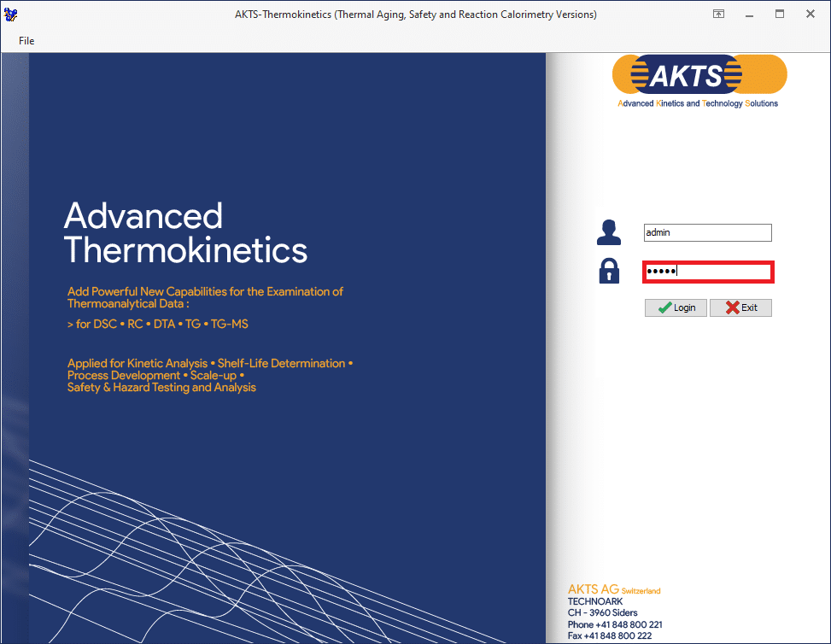831x644 pixels.
Task: Click the AKTS AG Switzerland footer text
Action: [613, 589]
